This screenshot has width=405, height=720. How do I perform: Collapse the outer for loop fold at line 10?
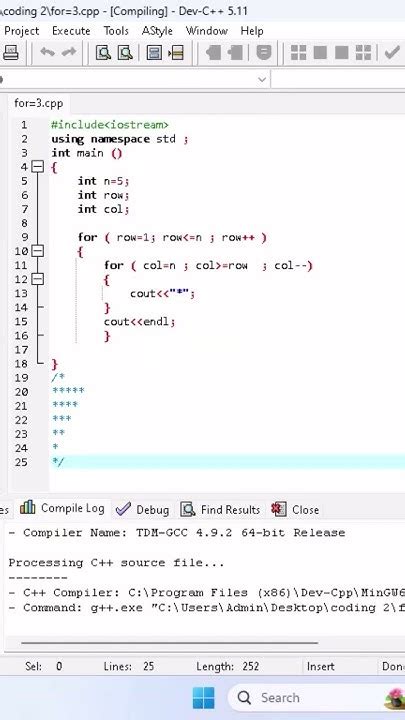38,251
